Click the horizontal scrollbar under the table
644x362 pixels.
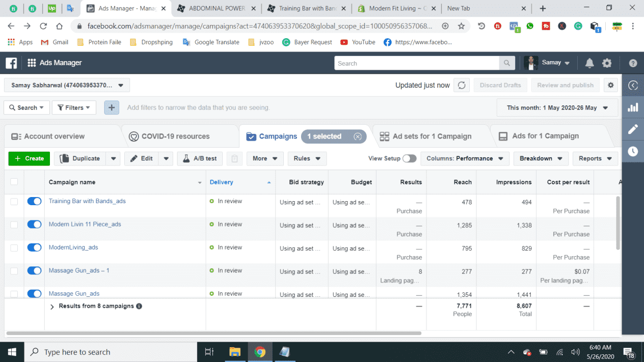coord(214,333)
